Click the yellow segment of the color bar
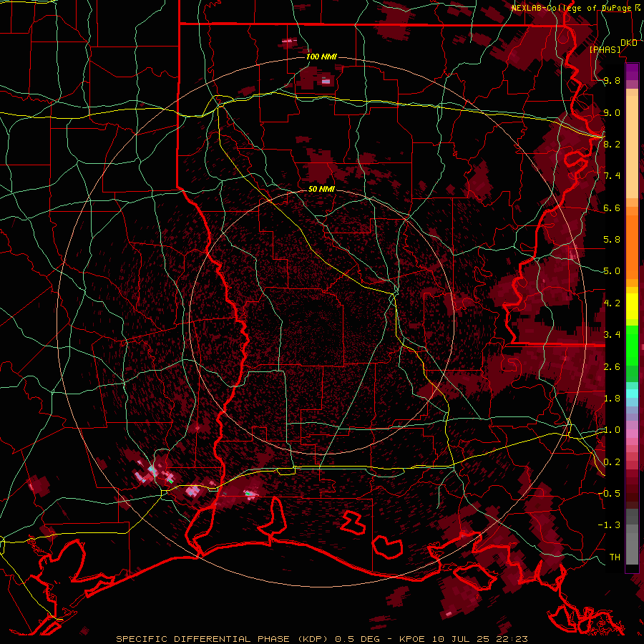Viewport: 644px width, 644px height. pos(632,306)
